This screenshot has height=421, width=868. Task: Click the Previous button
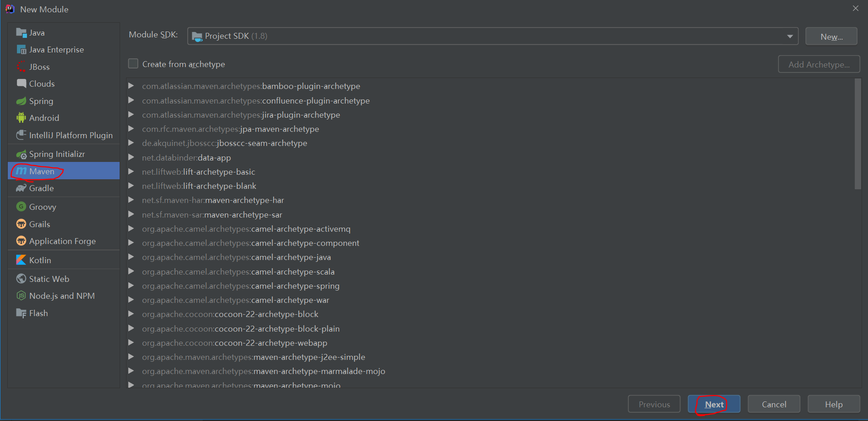pos(654,404)
